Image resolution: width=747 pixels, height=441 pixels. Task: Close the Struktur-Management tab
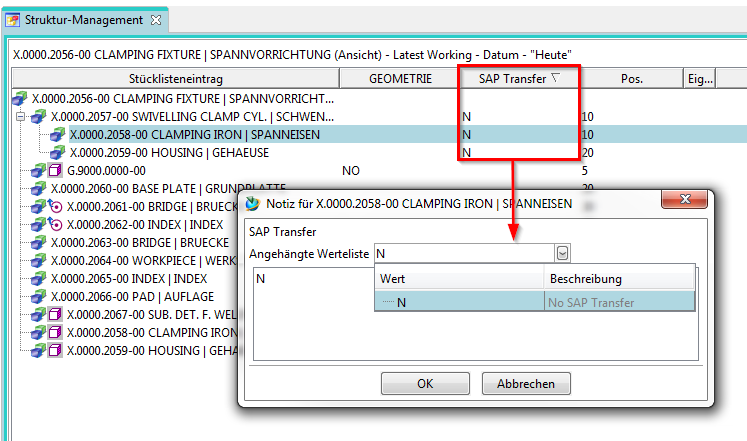pyautogui.click(x=155, y=19)
